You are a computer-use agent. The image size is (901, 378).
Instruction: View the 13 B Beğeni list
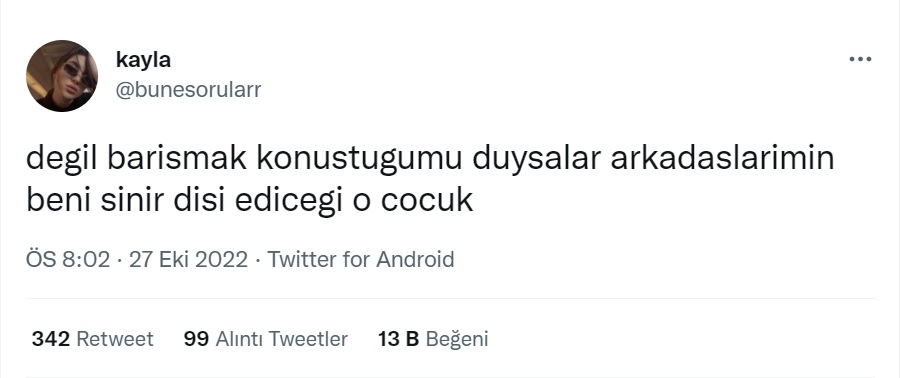433,339
